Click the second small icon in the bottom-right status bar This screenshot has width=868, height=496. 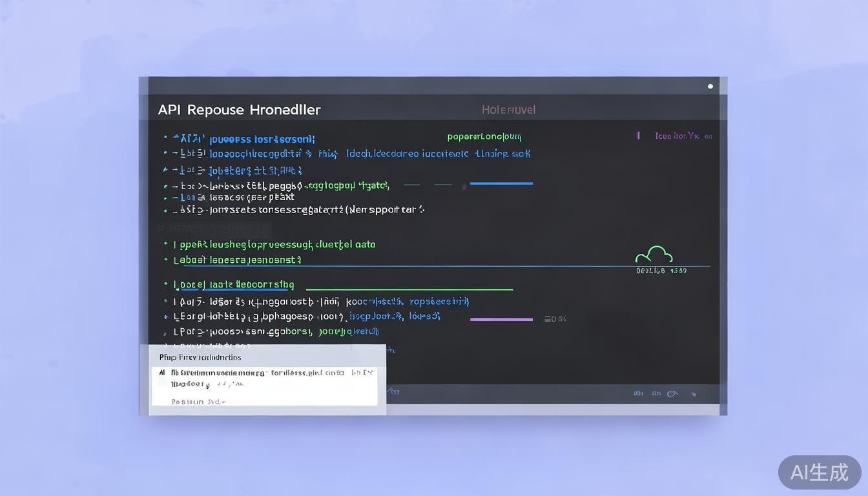point(656,393)
